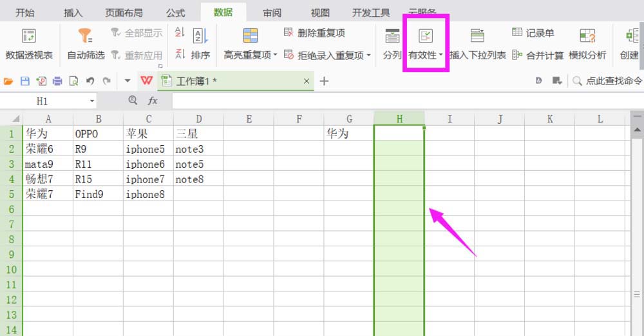Click vertical scrollbar up arrow
The height and width of the screenshot is (336, 644).
[637, 130]
